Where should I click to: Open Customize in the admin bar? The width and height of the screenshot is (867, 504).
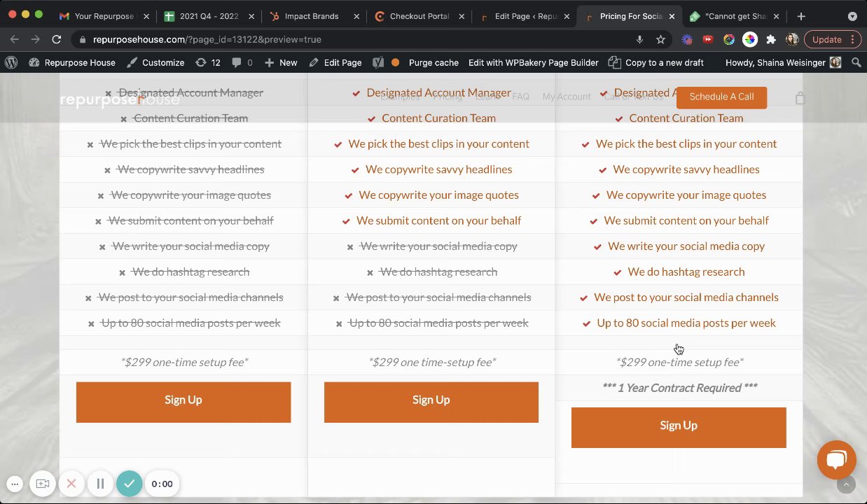click(x=155, y=62)
